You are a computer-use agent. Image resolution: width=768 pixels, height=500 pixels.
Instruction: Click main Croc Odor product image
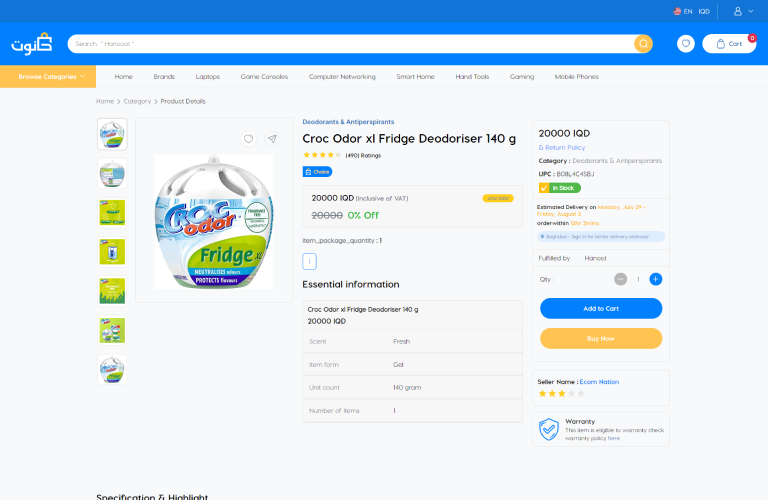tap(214, 222)
